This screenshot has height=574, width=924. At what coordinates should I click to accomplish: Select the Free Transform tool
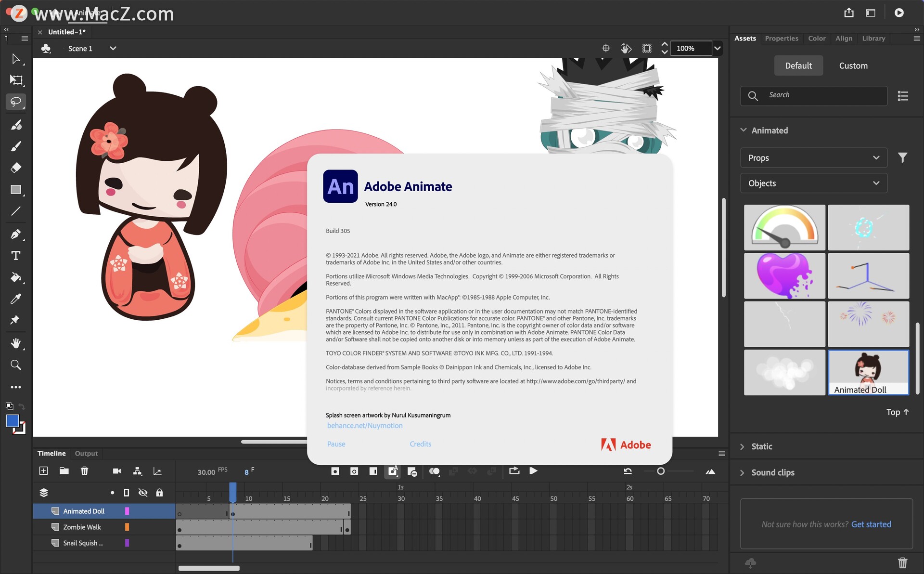click(16, 80)
